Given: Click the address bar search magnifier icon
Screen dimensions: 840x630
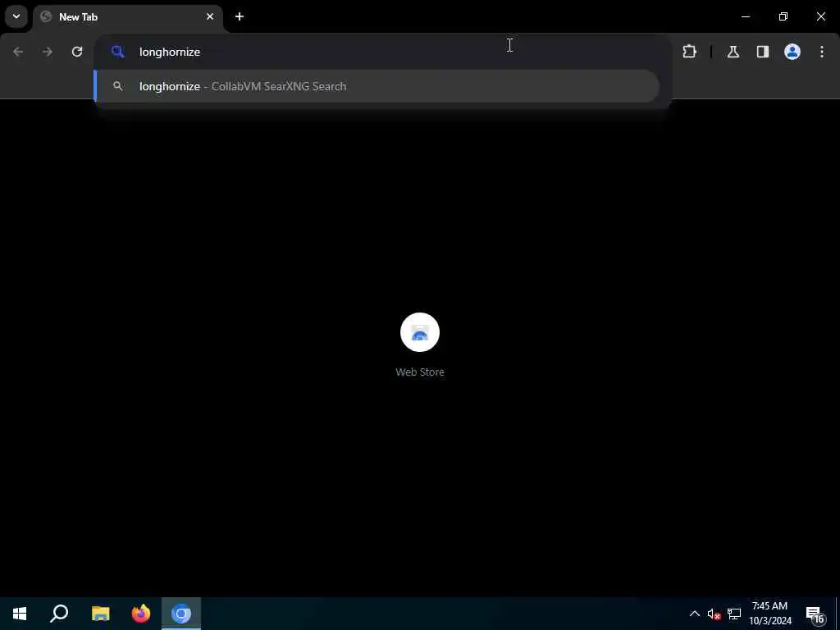Looking at the screenshot, I should pos(118,52).
